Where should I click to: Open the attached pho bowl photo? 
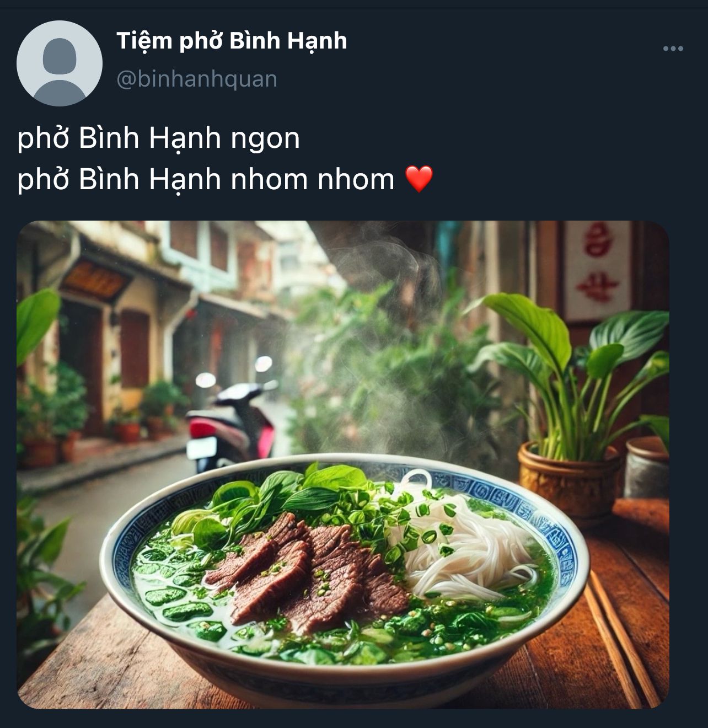[x=343, y=465]
